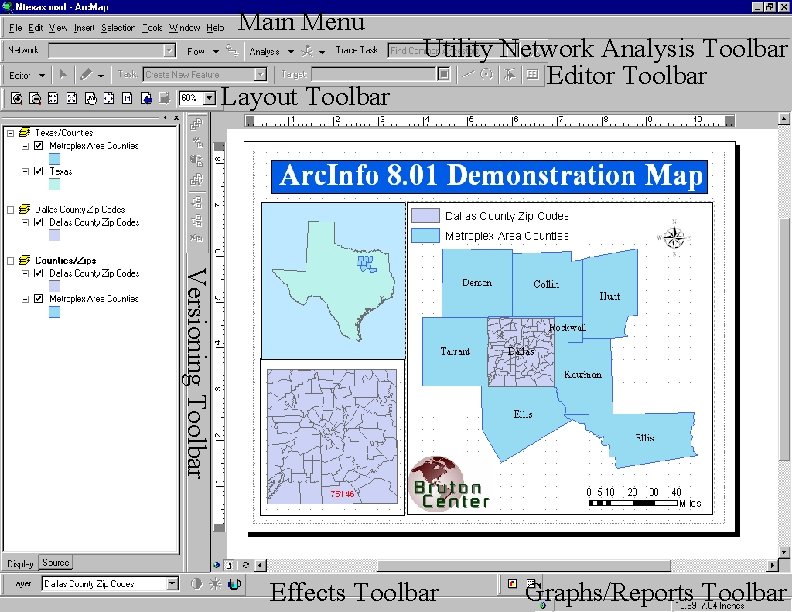Click the Refresh view button
The height and width of the screenshot is (612, 792).
click(245, 565)
